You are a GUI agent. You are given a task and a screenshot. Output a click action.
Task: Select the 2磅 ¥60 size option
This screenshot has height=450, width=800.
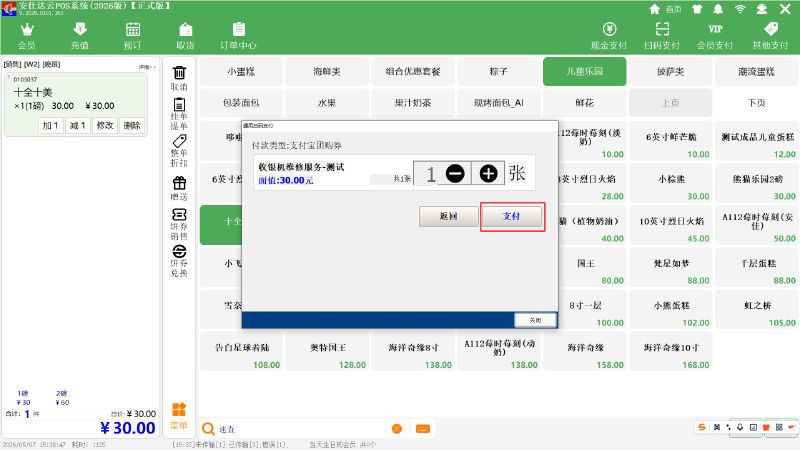[62, 398]
